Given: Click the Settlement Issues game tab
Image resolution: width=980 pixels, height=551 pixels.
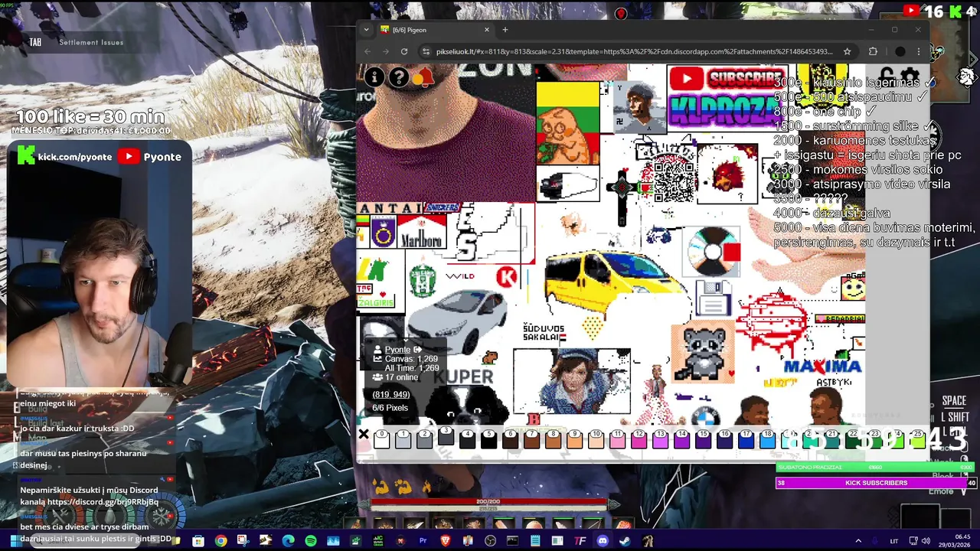Looking at the screenshot, I should point(91,42).
